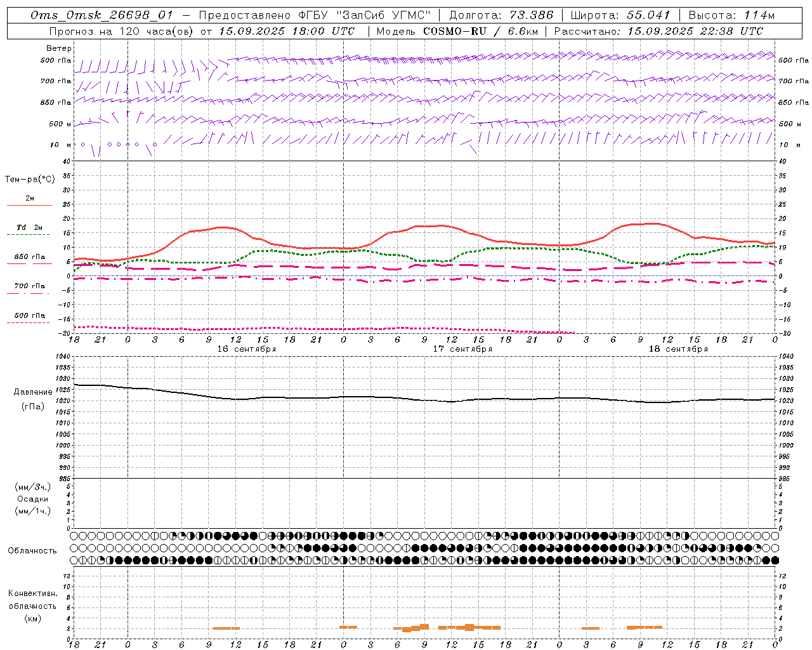Click the Ветер wind panel label

(59, 48)
